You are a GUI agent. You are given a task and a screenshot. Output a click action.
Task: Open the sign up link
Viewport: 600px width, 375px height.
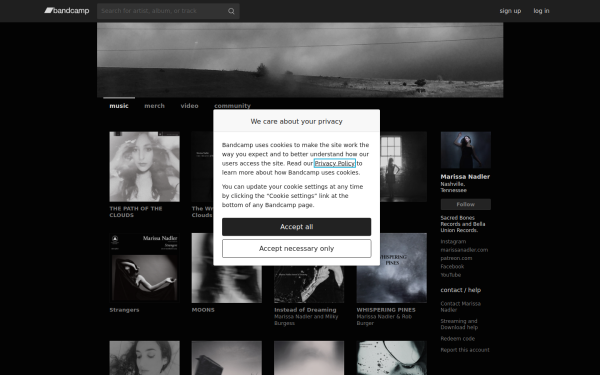(510, 11)
